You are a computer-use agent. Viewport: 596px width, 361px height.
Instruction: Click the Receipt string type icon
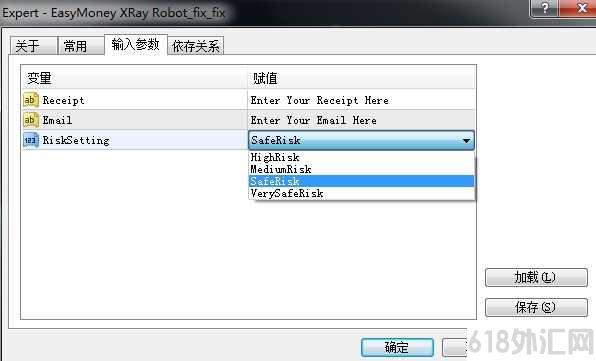coord(31,100)
